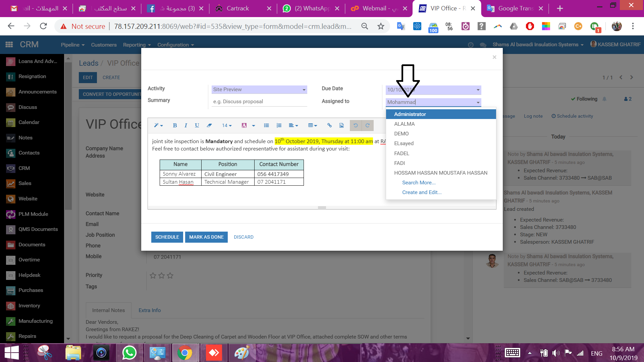Set priority with the first star
Viewport: 644px width, 362px height.
(x=153, y=276)
